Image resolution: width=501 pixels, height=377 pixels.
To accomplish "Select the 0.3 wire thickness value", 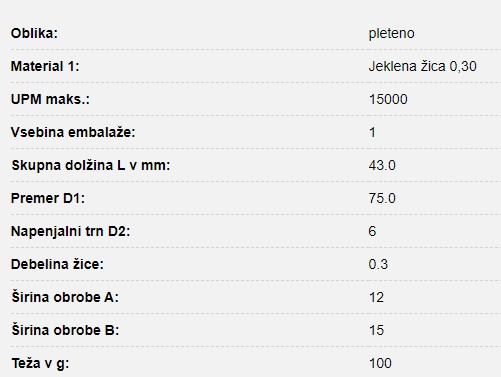I will click(378, 264).
